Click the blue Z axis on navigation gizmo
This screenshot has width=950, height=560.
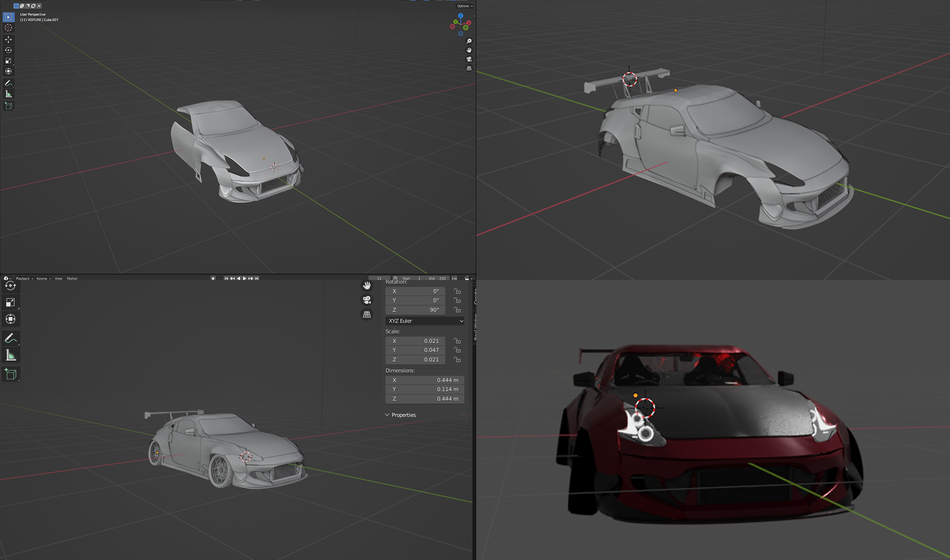[x=460, y=16]
